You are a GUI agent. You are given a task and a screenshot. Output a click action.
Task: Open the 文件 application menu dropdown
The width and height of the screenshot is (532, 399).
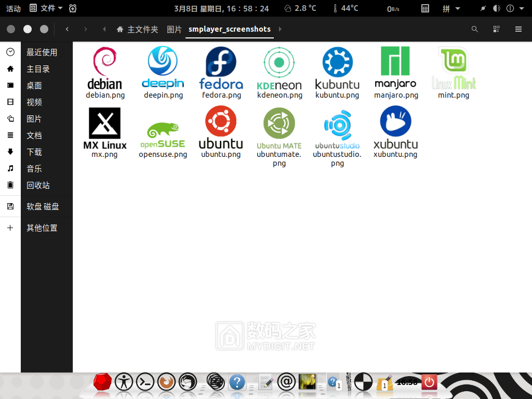(46, 8)
